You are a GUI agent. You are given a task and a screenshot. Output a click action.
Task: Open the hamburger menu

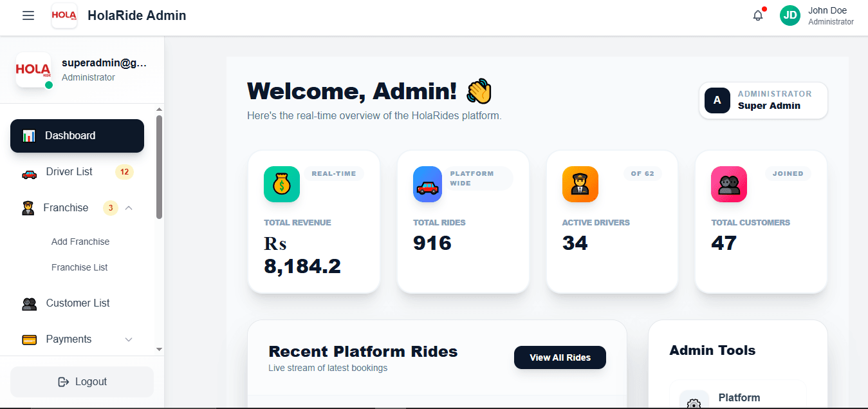coord(28,15)
